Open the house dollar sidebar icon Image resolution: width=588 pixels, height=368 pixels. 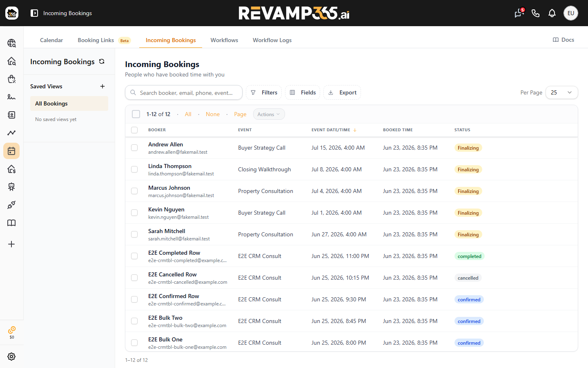click(x=11, y=169)
